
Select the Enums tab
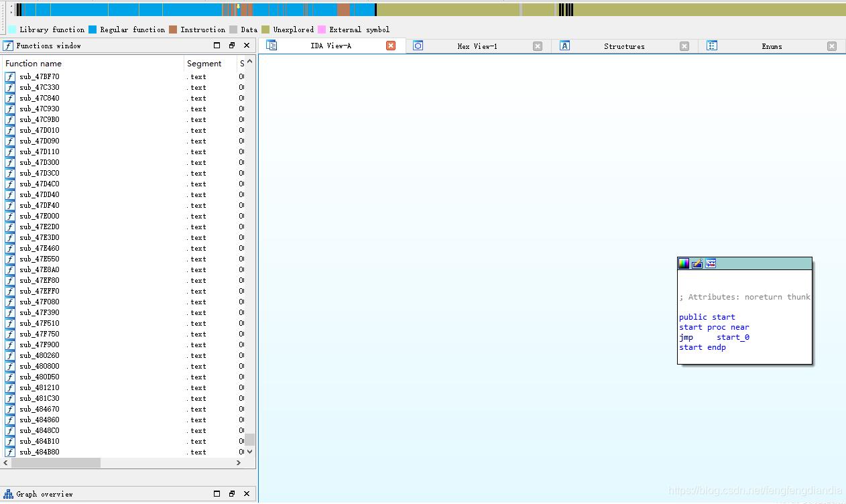coord(771,46)
